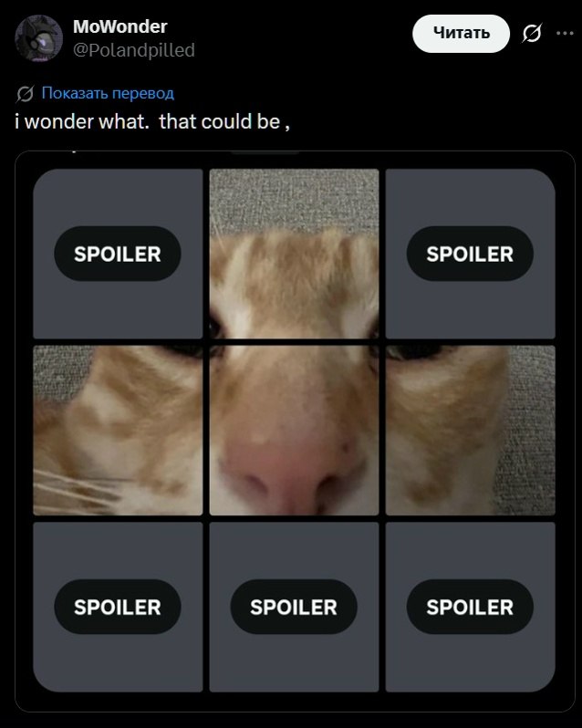This screenshot has height=728, width=582.
Task: Open the MoWonder display name
Action: click(x=120, y=26)
